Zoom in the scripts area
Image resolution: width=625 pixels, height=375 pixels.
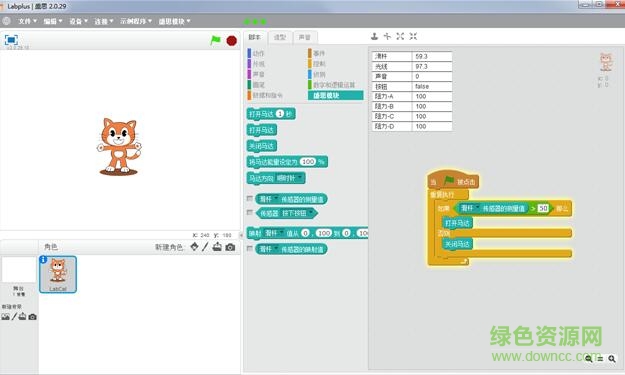click(612, 359)
